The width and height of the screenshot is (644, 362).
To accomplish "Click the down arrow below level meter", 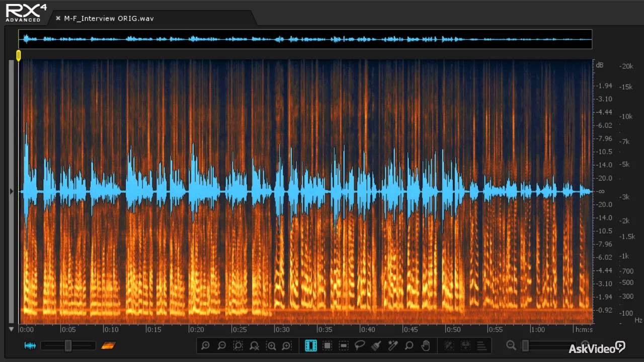I will coord(12,329).
